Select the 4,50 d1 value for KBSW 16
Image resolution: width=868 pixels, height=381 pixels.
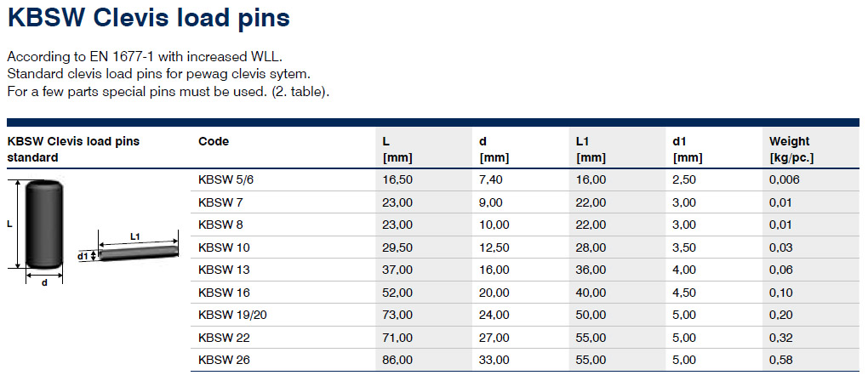point(684,293)
